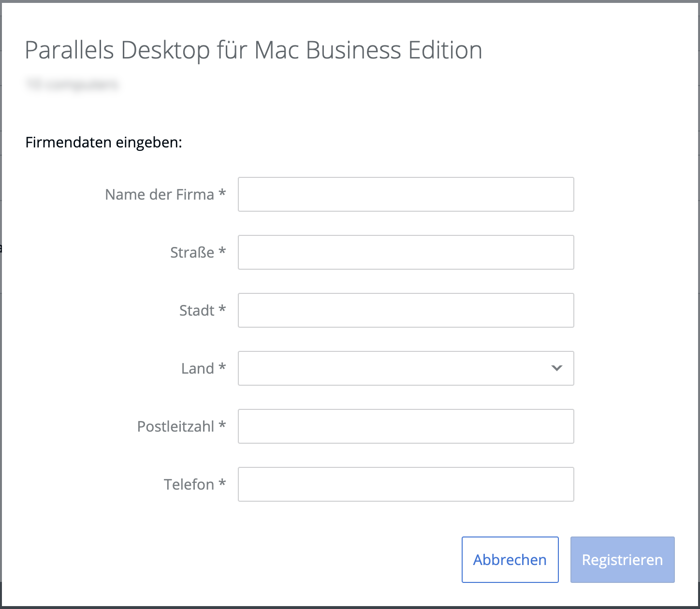Focus the Name der Firma text field
Image resolution: width=700 pixels, height=609 pixels.
point(406,194)
